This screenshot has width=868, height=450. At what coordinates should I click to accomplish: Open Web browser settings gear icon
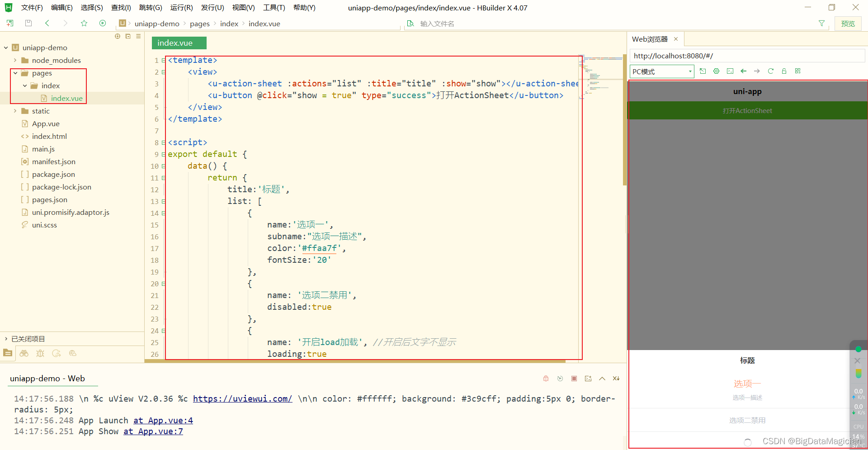click(716, 71)
